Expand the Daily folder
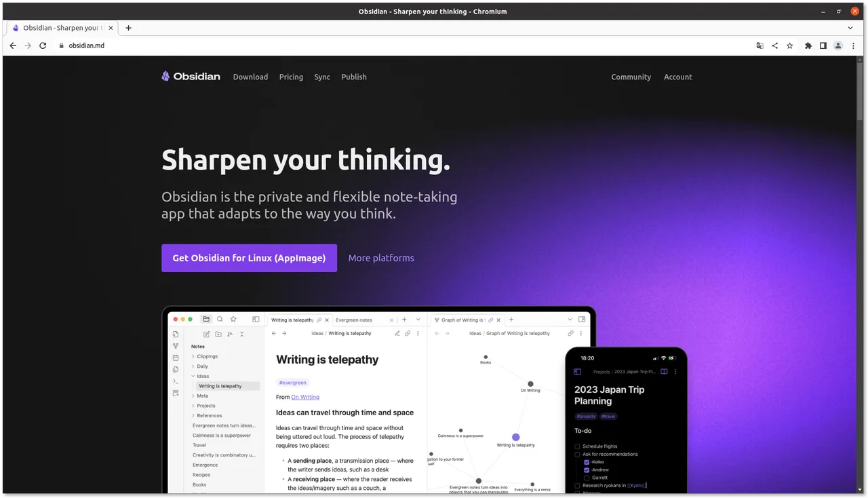Screen dimensions: 868x498 point(193,366)
